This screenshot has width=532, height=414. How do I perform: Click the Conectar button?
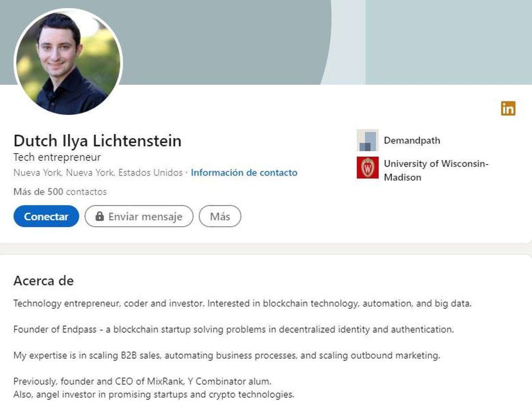coord(46,216)
